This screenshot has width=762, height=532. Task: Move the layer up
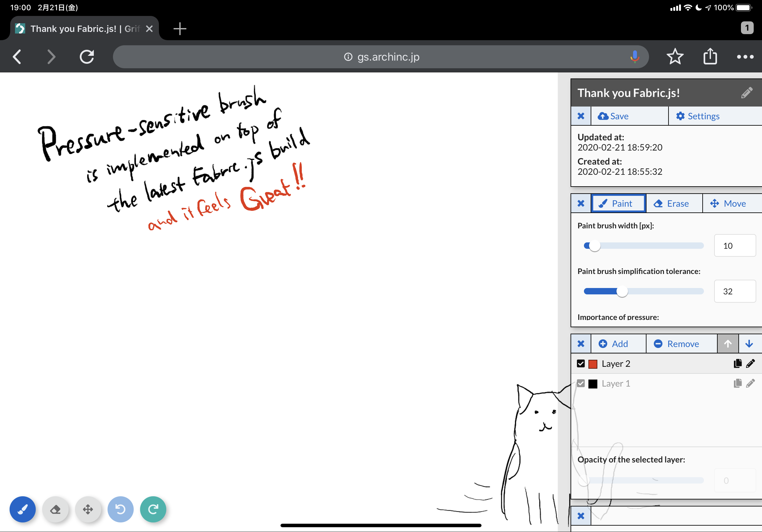pyautogui.click(x=728, y=344)
